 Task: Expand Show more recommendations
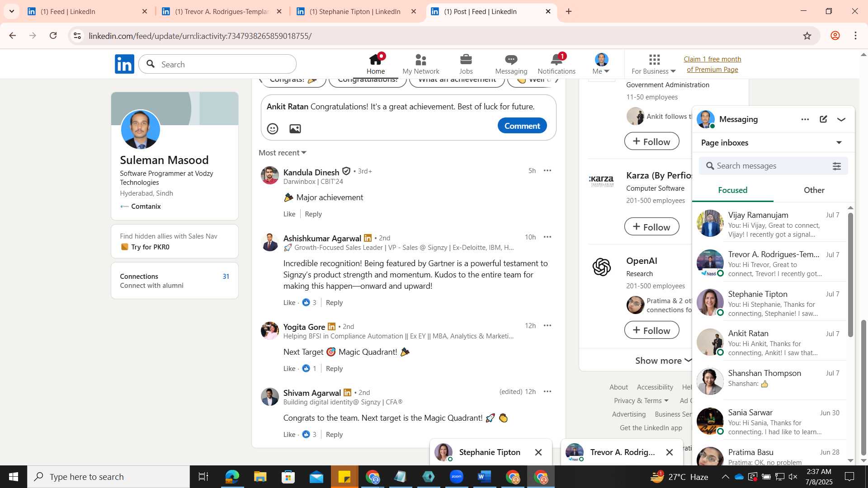(664, 361)
